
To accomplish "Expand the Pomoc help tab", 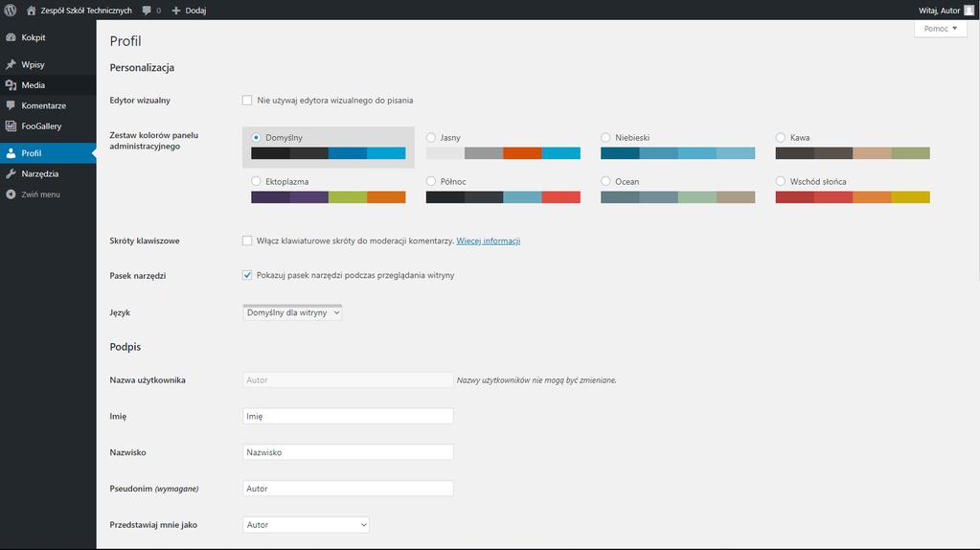I will coord(940,29).
